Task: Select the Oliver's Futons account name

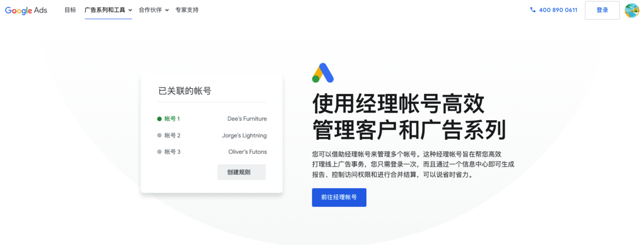Action: point(248,152)
